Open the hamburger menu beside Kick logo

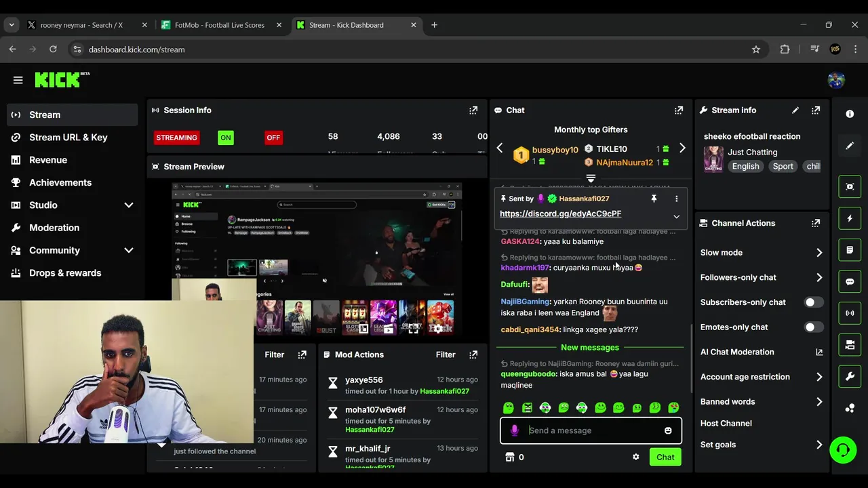(18, 80)
